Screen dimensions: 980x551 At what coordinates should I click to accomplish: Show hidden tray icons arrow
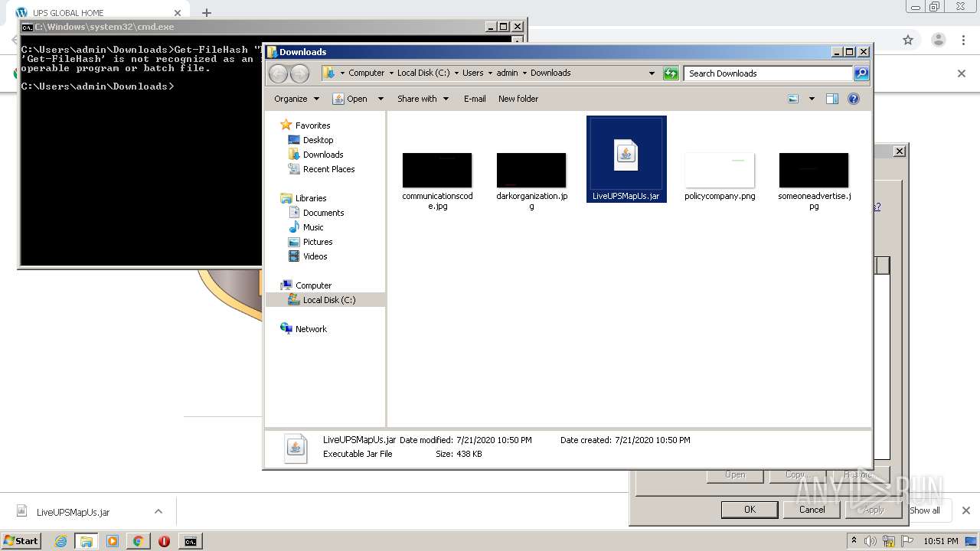[854, 540]
